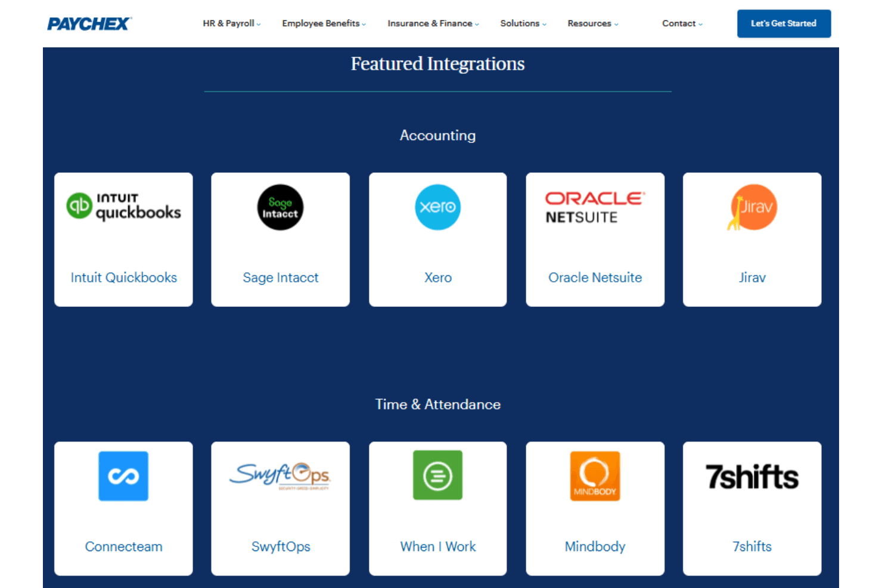Click the SwyftOps logo image
882x588 pixels.
pyautogui.click(x=280, y=476)
